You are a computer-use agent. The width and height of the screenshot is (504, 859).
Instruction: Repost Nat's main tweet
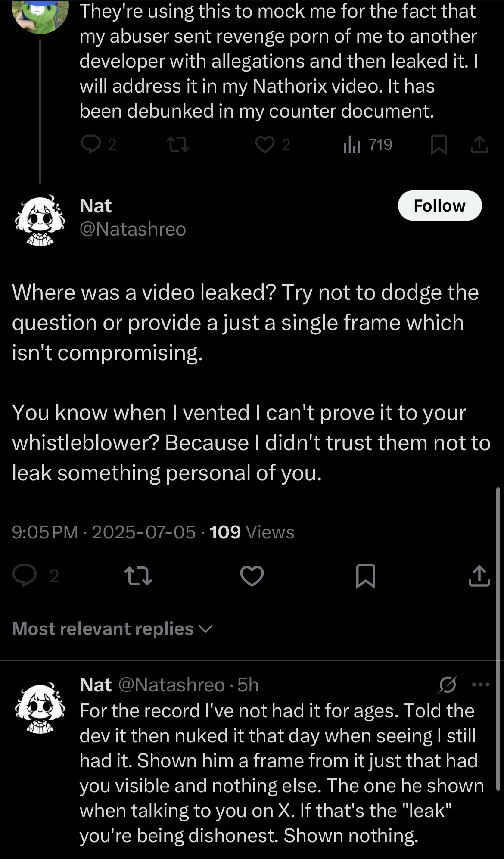pos(138,576)
